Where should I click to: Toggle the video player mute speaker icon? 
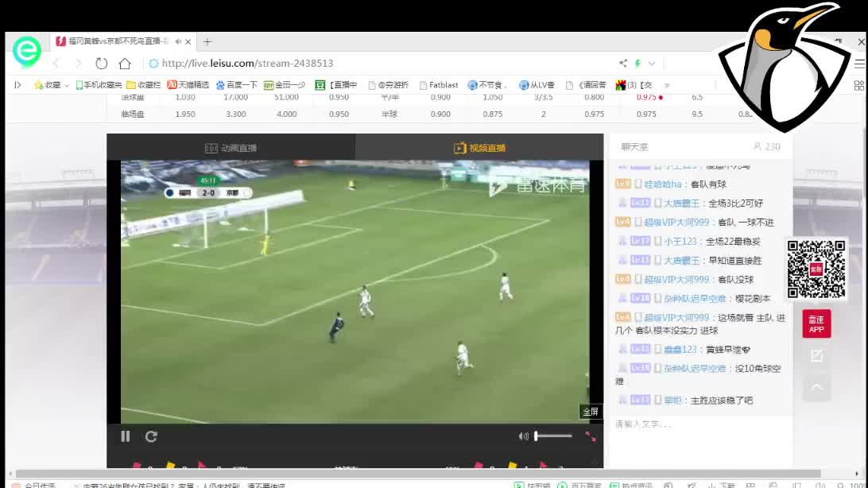(523, 436)
